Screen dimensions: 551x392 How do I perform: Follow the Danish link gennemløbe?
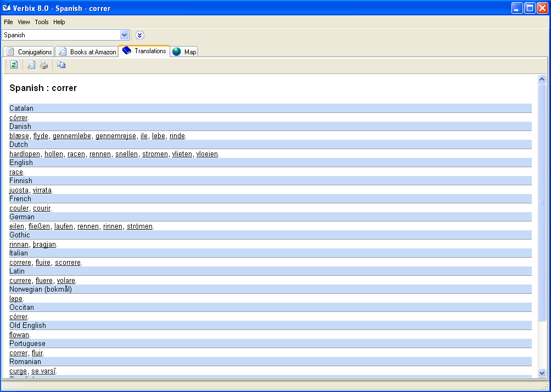[x=72, y=136]
